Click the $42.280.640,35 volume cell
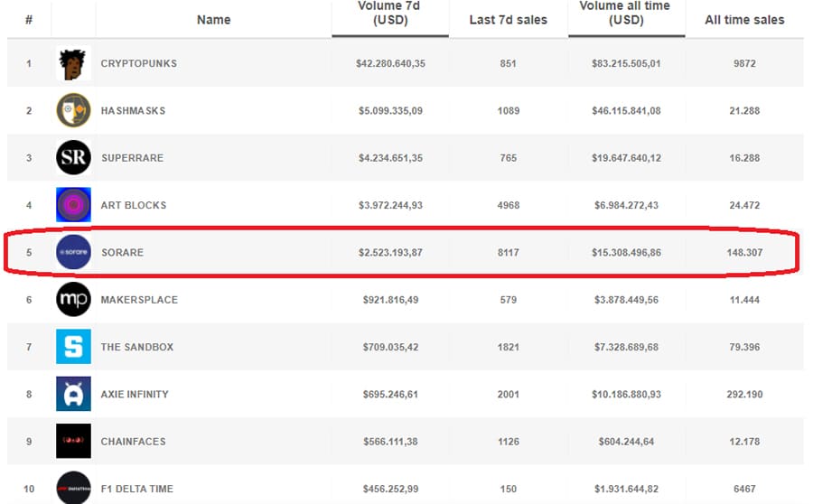 [x=390, y=63]
